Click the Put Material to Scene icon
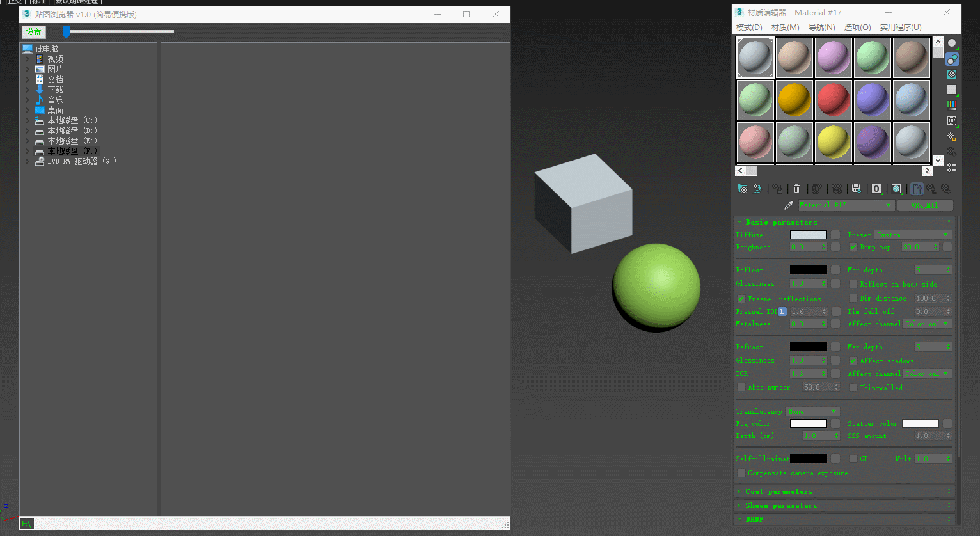The height and width of the screenshot is (536, 980). point(757,189)
